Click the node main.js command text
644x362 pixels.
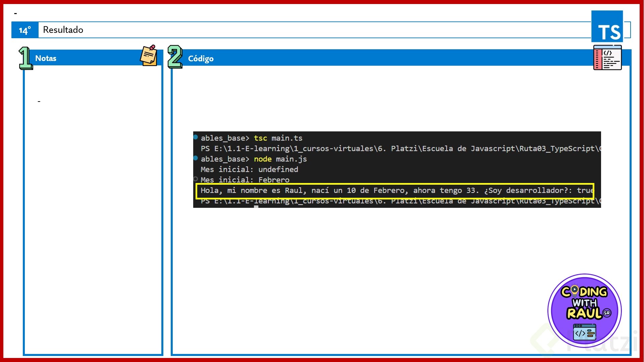tap(280, 159)
